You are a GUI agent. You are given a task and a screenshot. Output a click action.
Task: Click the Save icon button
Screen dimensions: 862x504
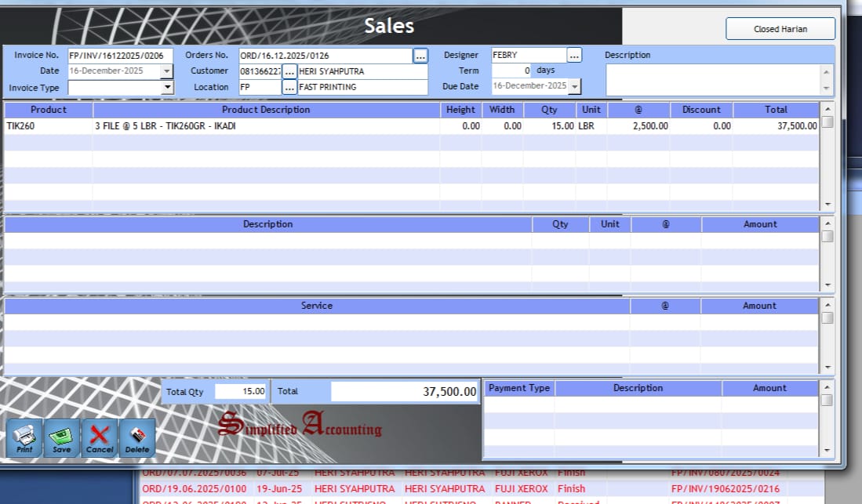pos(62,437)
